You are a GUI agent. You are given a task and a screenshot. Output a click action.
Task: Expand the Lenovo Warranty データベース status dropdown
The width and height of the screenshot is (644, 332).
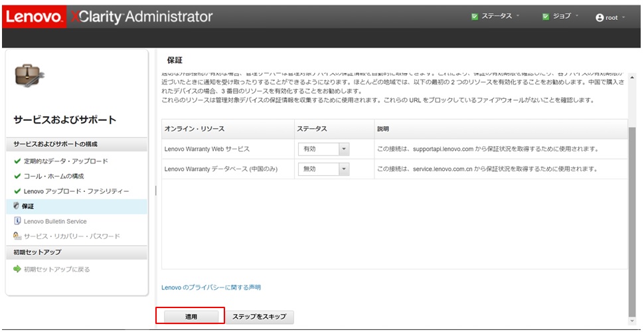(x=343, y=169)
